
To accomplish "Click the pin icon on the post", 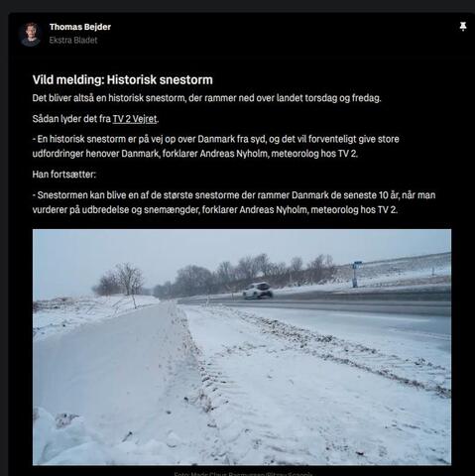I will 463,27.
